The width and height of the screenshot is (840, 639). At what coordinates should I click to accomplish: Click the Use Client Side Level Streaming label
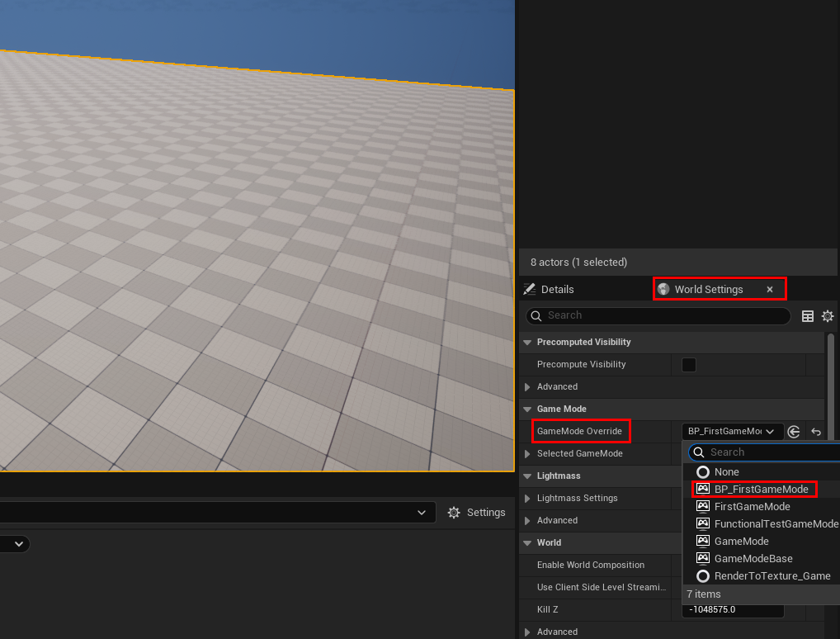click(601, 588)
